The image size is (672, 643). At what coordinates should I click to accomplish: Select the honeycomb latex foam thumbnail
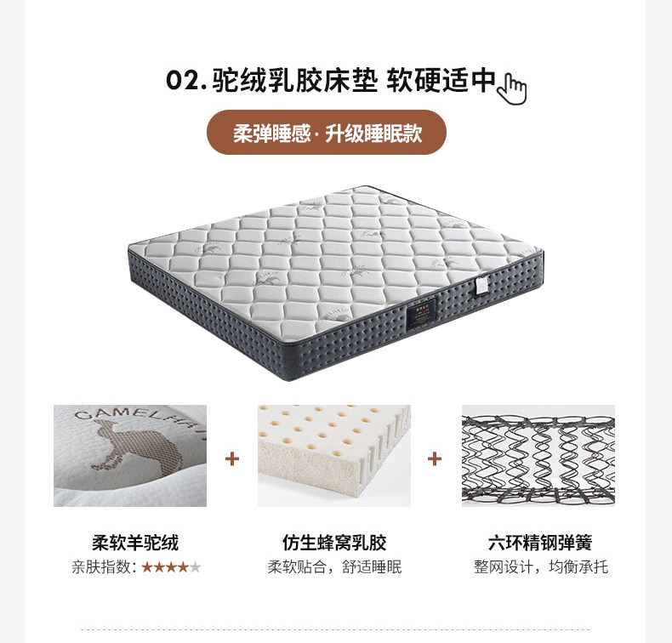[334, 456]
